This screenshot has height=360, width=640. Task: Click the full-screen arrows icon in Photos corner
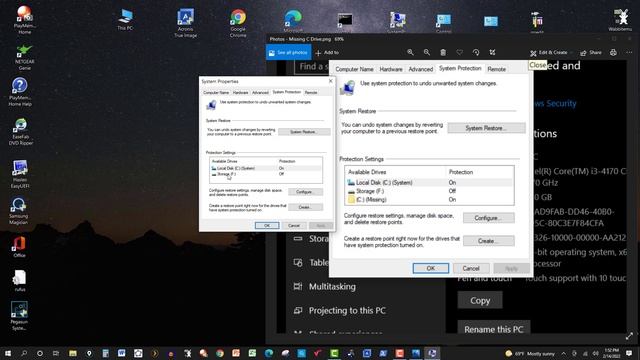[629, 336]
